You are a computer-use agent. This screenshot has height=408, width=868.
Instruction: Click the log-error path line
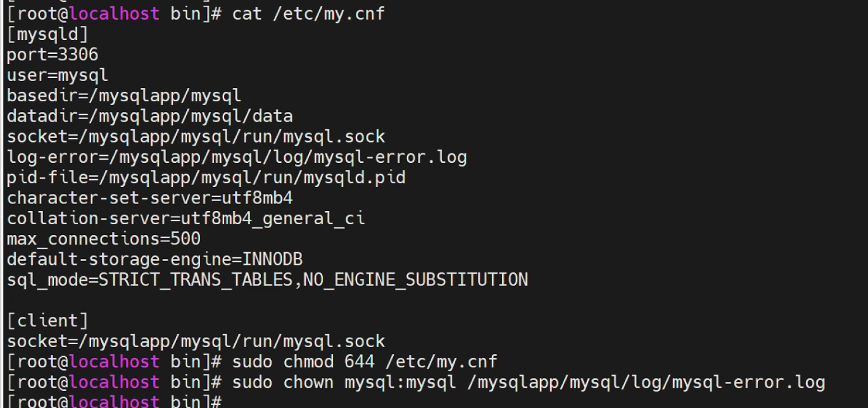tap(237, 156)
